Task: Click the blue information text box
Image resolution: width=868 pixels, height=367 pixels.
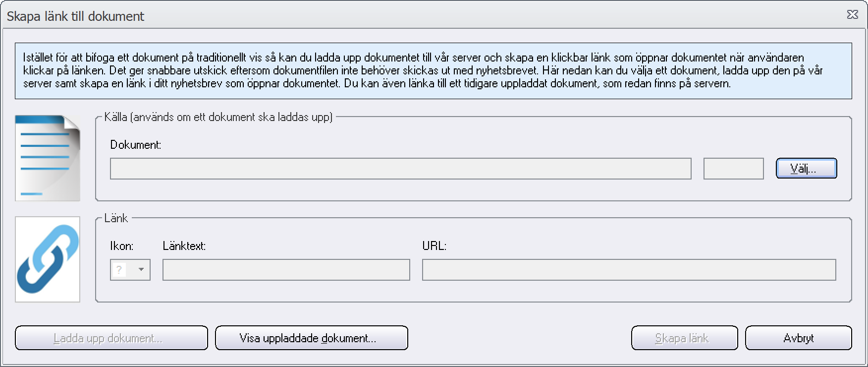Action: point(434,71)
